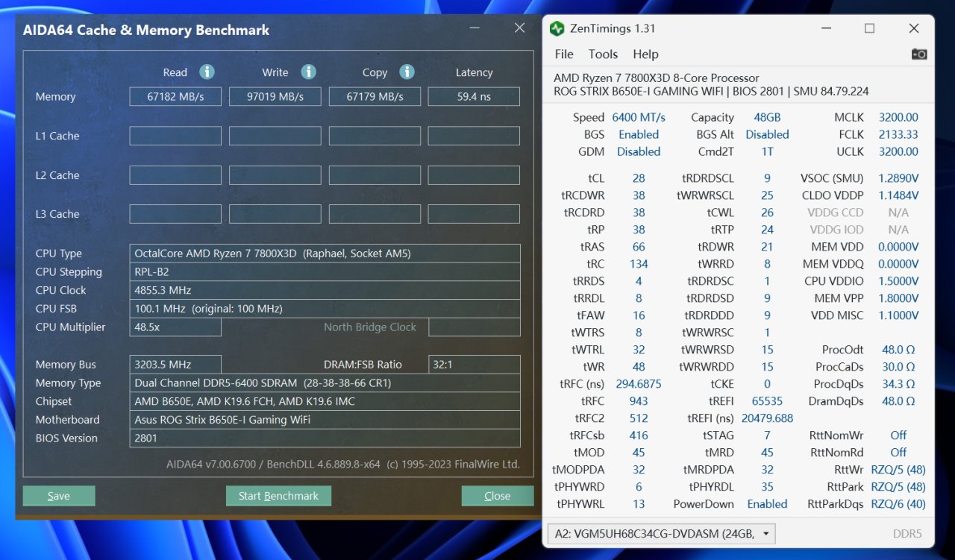
Task: Open the File menu in ZenTimings
Action: (564, 54)
